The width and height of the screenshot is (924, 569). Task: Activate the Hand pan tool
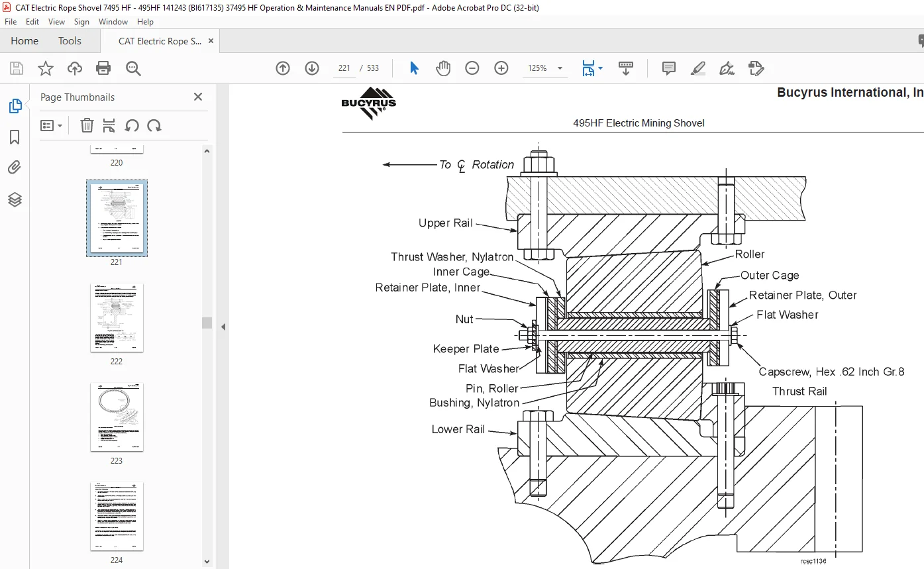[x=443, y=68]
